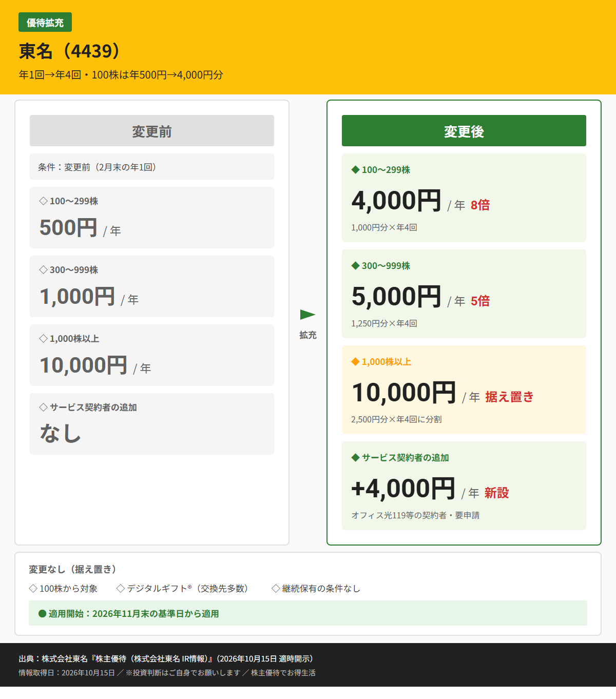
Task: Click the diamond icon beside 300〜999株 in 変更前
Action: click(x=43, y=270)
